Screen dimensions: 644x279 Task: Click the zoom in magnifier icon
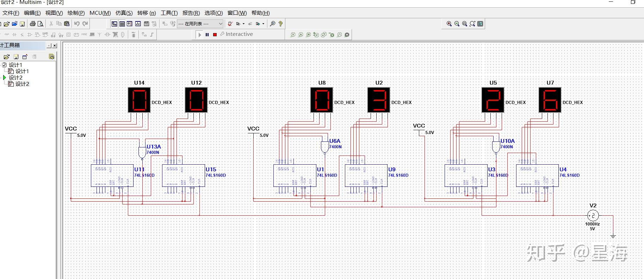click(449, 24)
